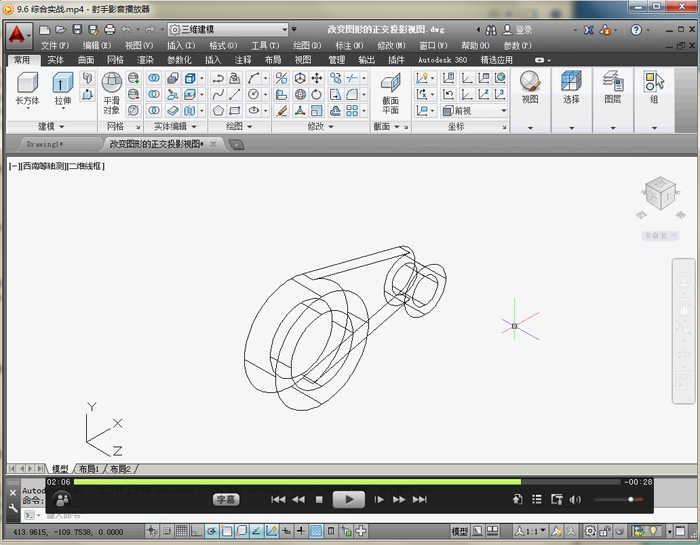Screen dimensions: 700x545
Task: Toggle the Model (模型) space status button
Action: 459,531
